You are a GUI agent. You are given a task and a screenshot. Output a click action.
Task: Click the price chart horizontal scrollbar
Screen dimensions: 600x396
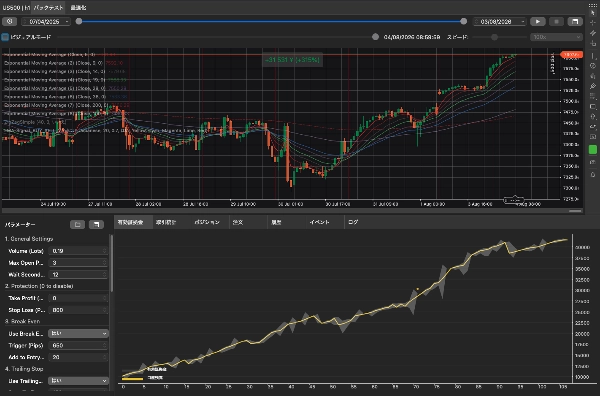575,211
